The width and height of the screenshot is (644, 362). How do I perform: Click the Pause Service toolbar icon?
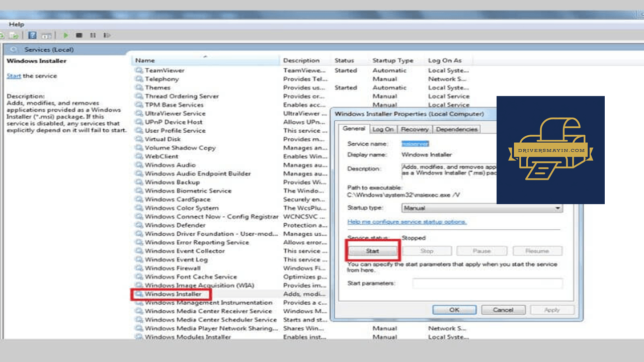pos(93,35)
